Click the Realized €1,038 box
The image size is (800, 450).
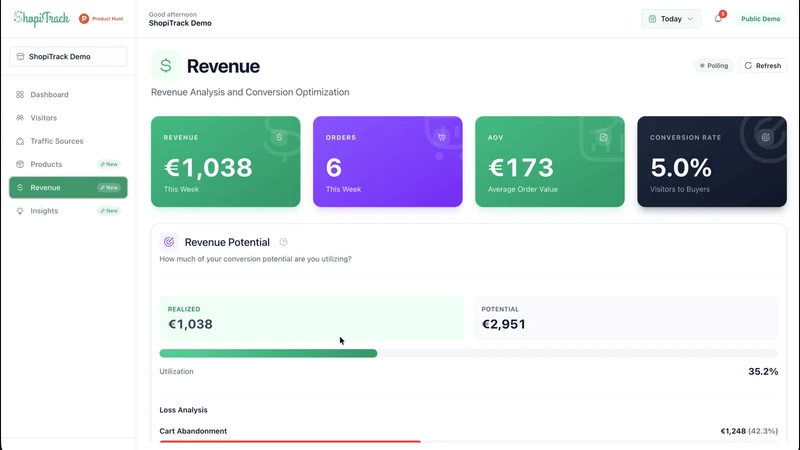click(x=312, y=318)
